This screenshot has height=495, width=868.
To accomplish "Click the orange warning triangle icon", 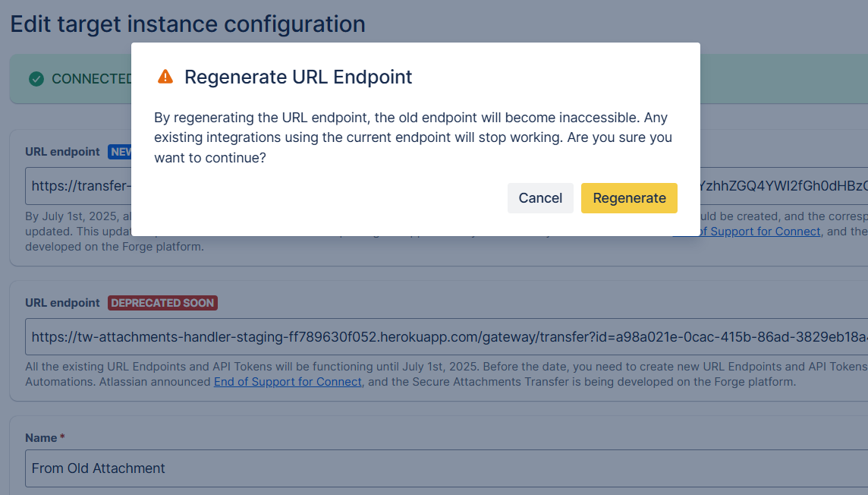I will point(165,77).
